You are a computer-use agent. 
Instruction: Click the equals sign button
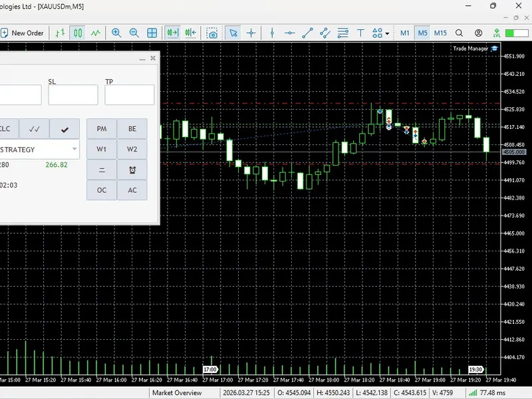[102, 170]
